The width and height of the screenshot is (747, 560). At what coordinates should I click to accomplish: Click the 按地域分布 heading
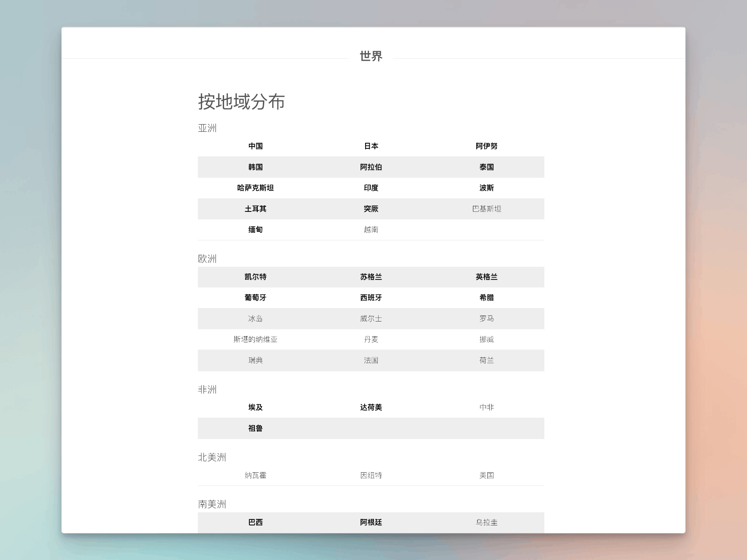click(241, 102)
